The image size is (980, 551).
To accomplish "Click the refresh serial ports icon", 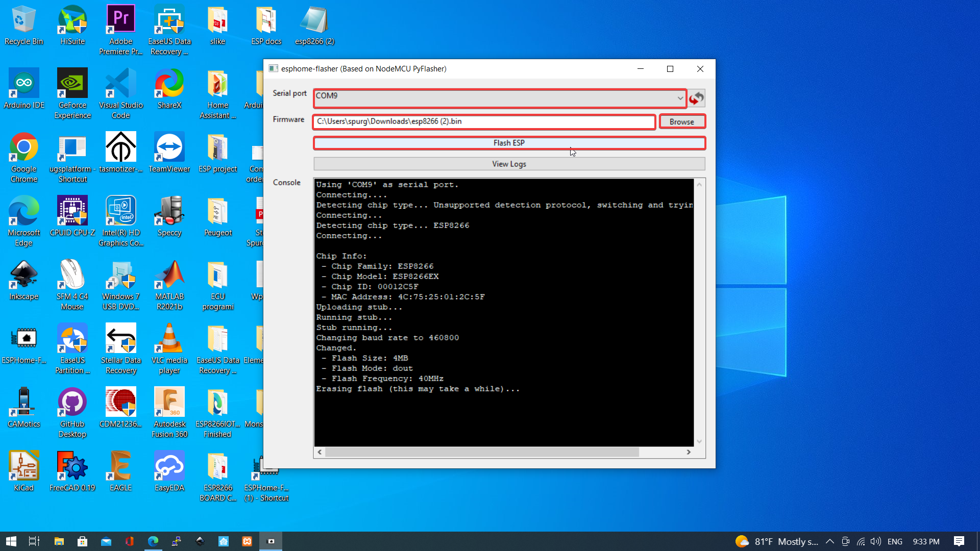I will pos(696,98).
